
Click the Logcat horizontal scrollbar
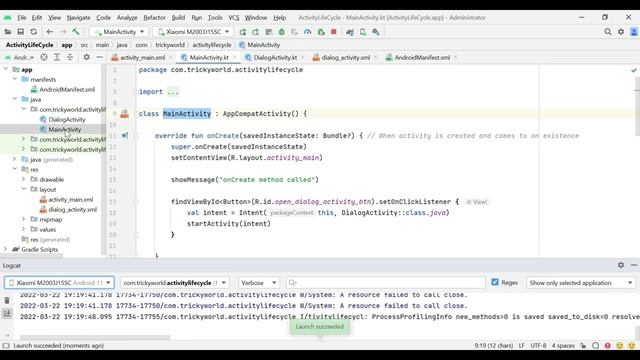point(95,338)
